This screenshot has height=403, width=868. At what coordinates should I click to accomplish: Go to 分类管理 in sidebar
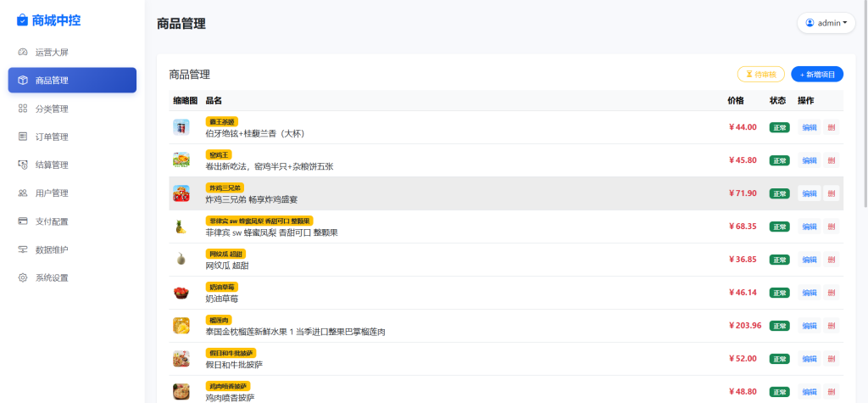(x=72, y=109)
